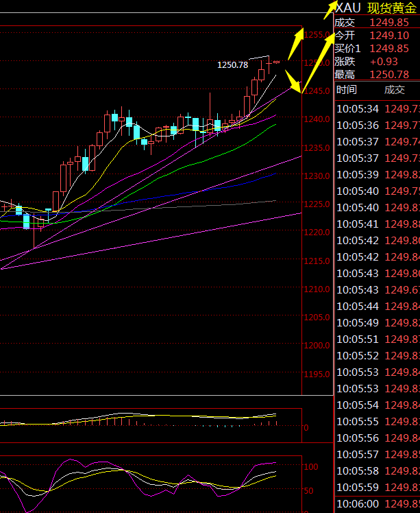Click the 时间 column header
420x513 pixels.
[x=347, y=90]
